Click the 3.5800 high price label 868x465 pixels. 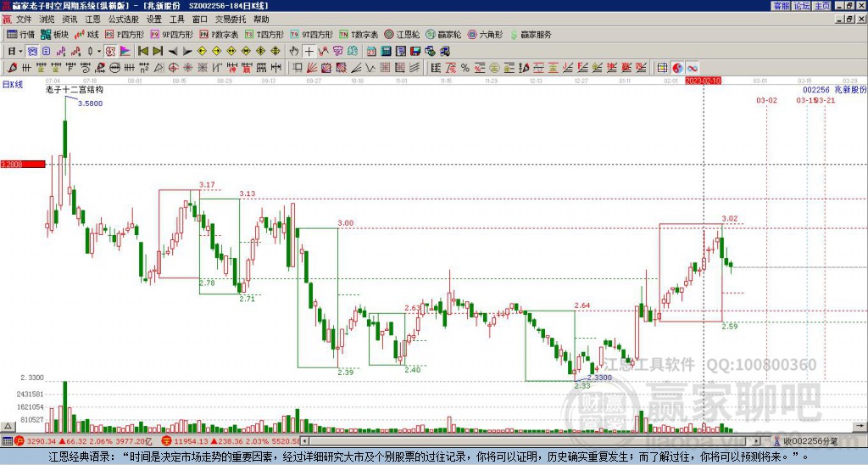(x=90, y=104)
